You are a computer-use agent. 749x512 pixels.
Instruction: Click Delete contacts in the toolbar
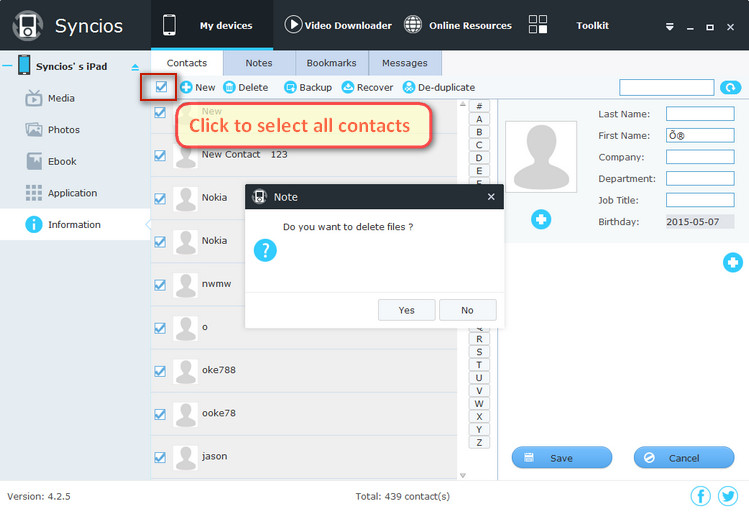(x=246, y=87)
